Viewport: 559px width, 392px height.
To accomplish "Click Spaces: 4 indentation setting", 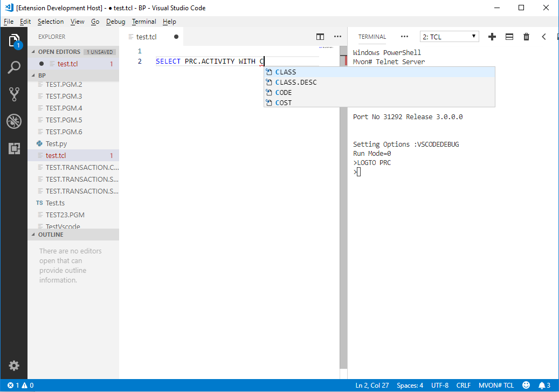I will coord(410,385).
